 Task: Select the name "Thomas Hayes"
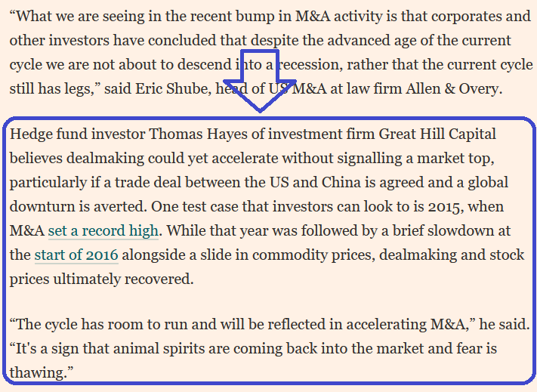pyautogui.click(x=191, y=134)
